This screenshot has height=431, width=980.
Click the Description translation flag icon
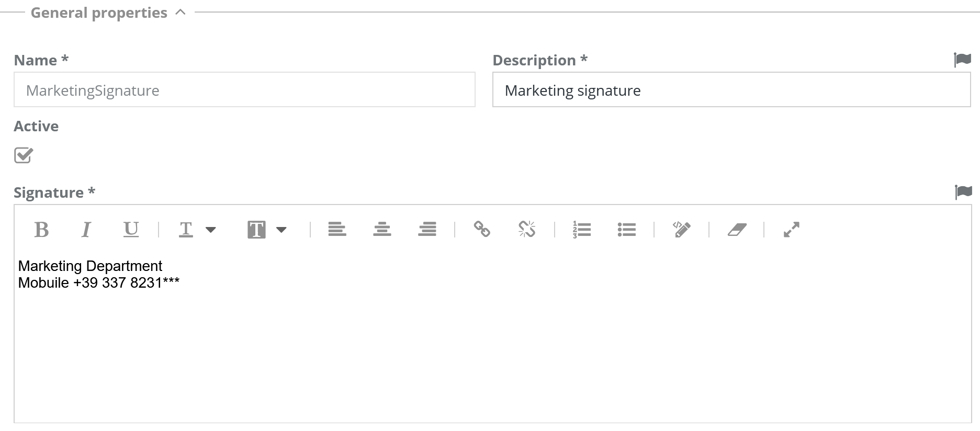pyautogui.click(x=962, y=60)
